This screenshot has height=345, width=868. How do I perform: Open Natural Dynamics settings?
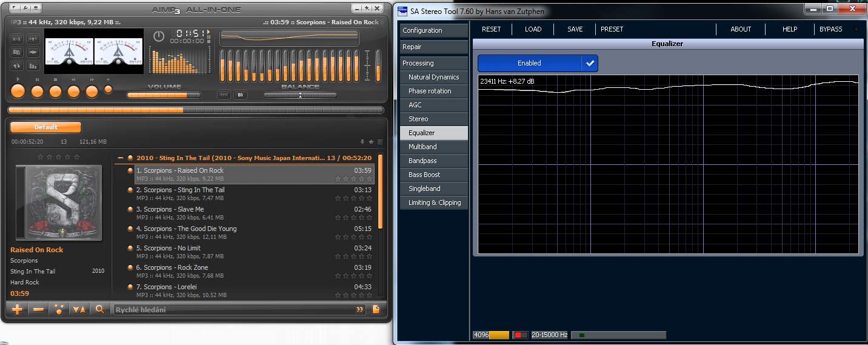[x=434, y=77]
